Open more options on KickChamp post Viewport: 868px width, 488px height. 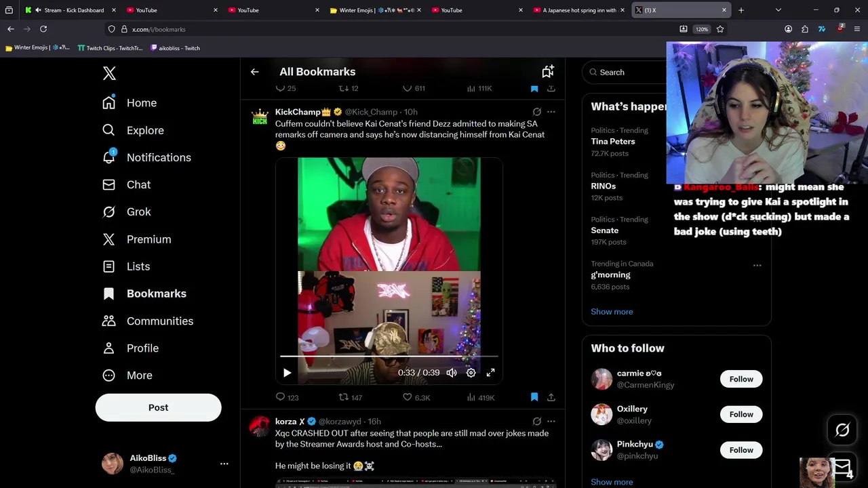pyautogui.click(x=551, y=112)
